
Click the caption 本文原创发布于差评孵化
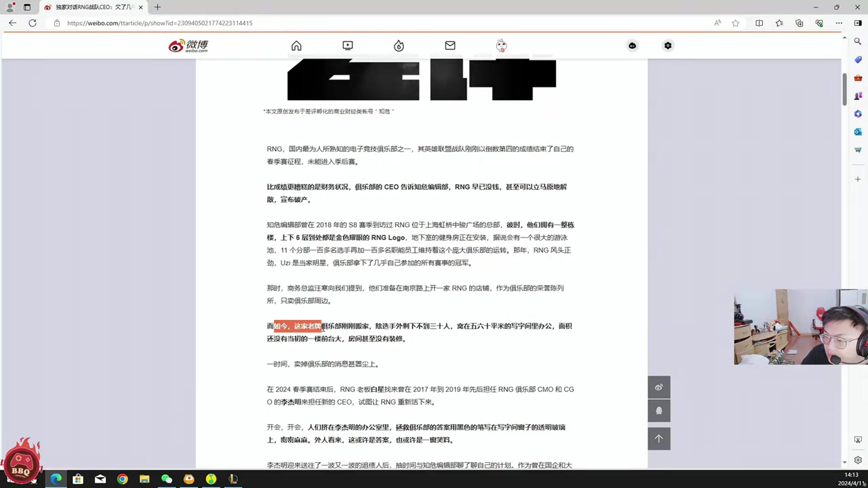click(329, 112)
